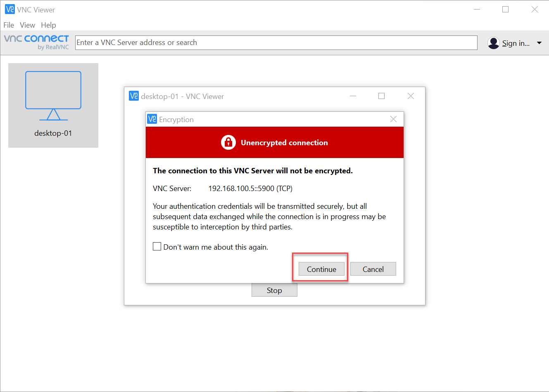Close the main VNC Viewer window
Viewport: 549px width, 392px height.
[535, 9]
